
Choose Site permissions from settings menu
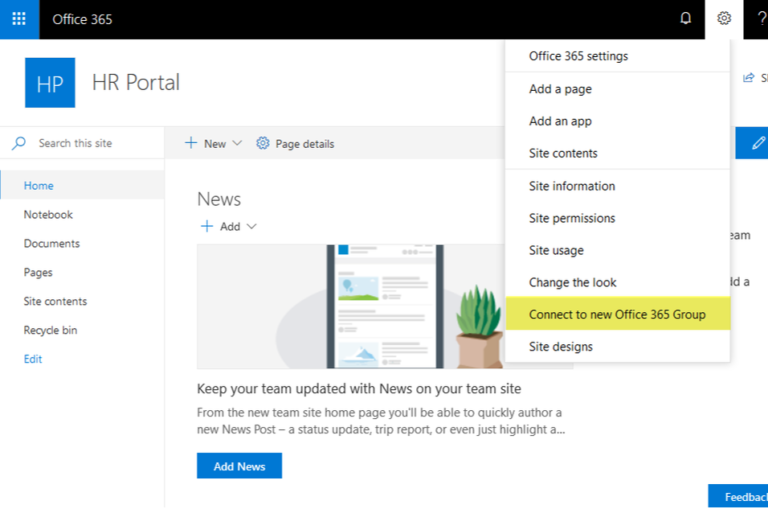(572, 218)
